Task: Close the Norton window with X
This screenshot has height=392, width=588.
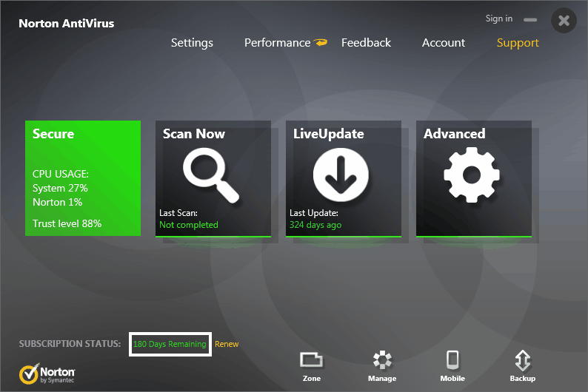Action: click(564, 21)
